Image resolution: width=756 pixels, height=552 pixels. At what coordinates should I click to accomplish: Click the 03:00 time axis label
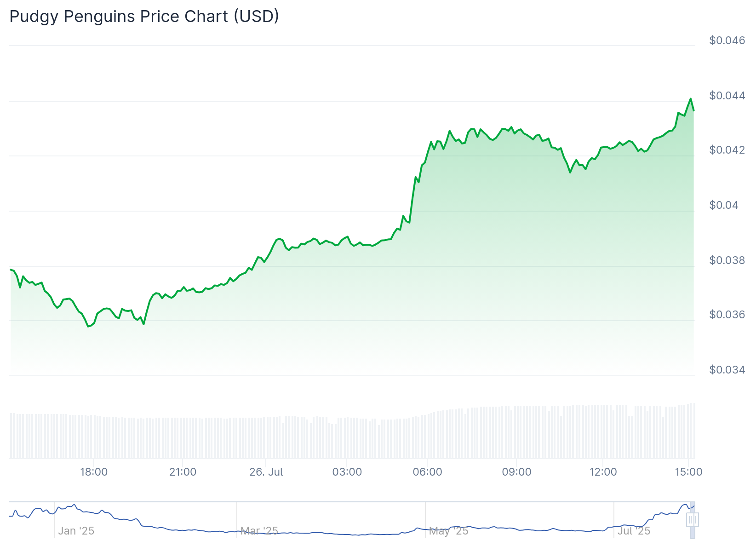pyautogui.click(x=347, y=472)
